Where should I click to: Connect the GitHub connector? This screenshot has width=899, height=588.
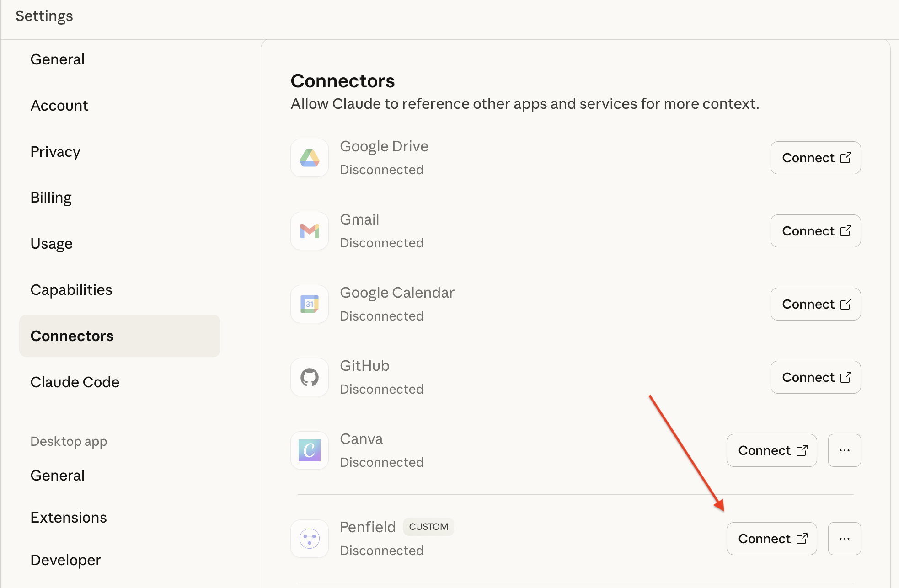pyautogui.click(x=815, y=377)
